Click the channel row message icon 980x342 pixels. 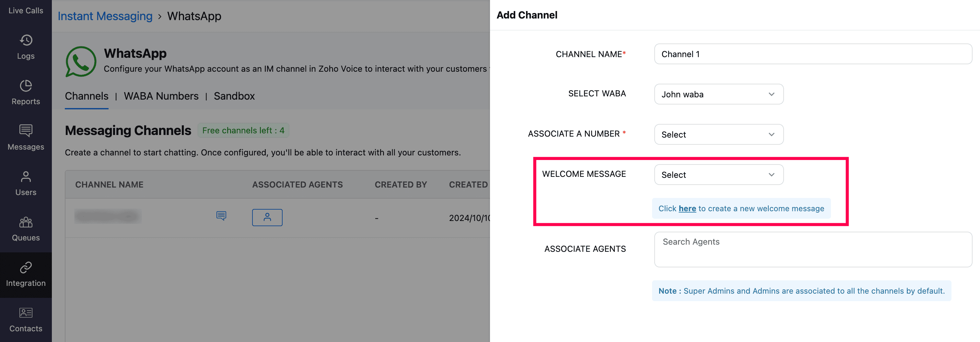pyautogui.click(x=221, y=216)
